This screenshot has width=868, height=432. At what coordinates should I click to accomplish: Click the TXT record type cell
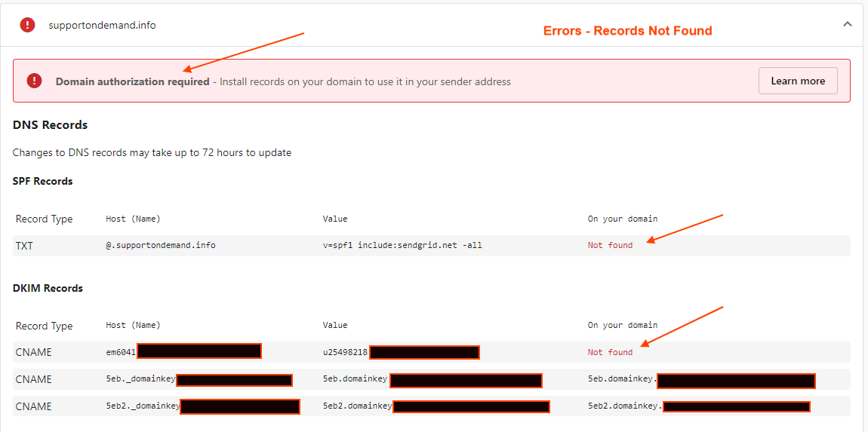coord(24,246)
